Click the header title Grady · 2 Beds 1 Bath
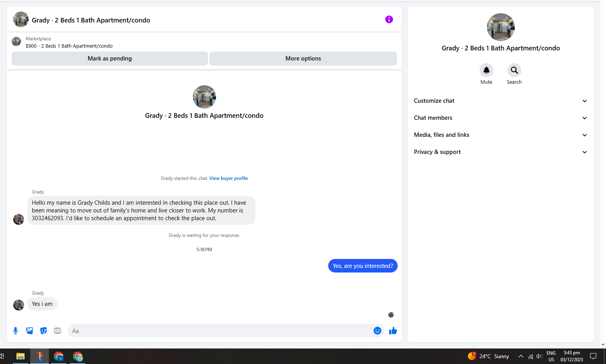Viewport: 606px width, 364px height. pos(91,20)
